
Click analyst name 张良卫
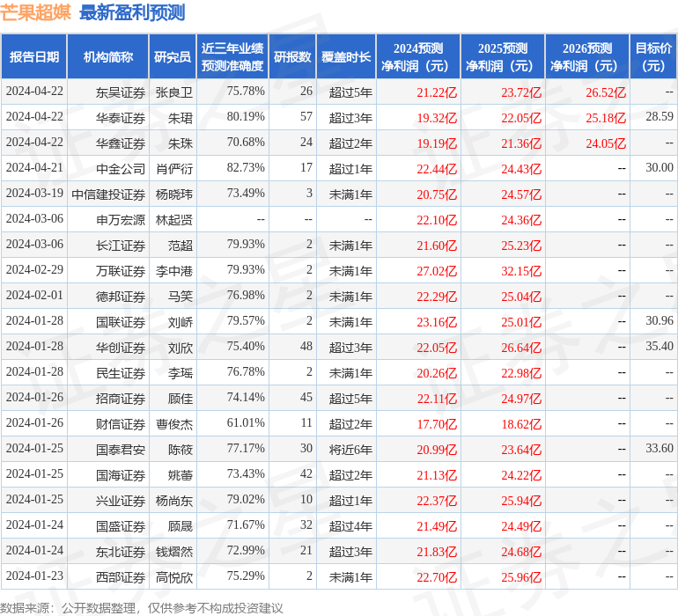point(174,92)
